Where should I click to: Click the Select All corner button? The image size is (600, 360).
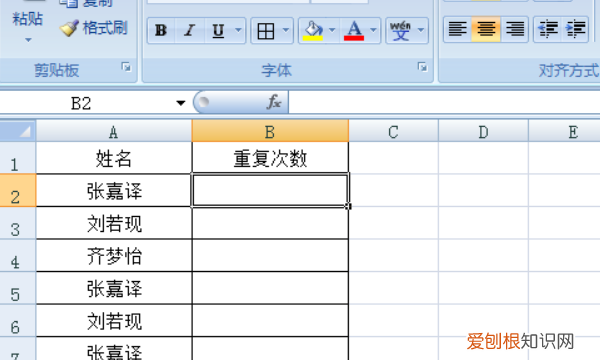tap(18, 131)
